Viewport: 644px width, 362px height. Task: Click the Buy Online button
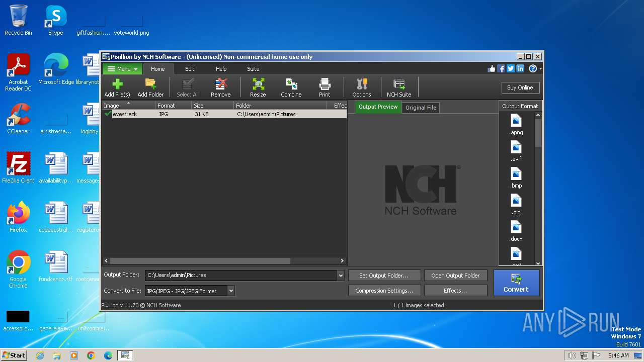pyautogui.click(x=520, y=87)
